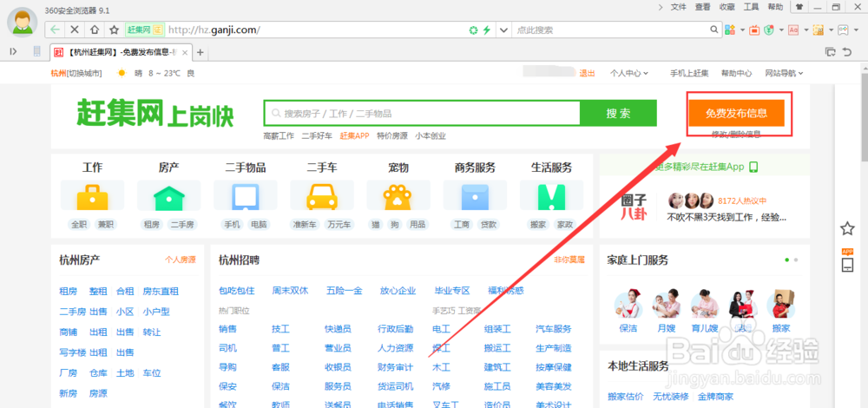Screen dimensions: 868x408
Task: Select the 杭州赶集网 browser tab
Action: tap(121, 52)
